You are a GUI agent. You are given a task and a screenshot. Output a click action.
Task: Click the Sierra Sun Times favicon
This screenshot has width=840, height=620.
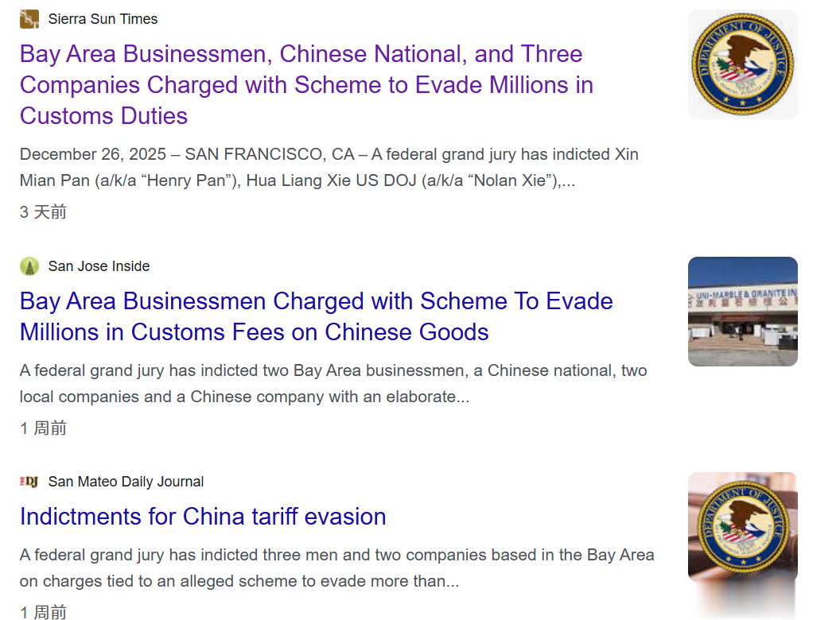(29, 19)
